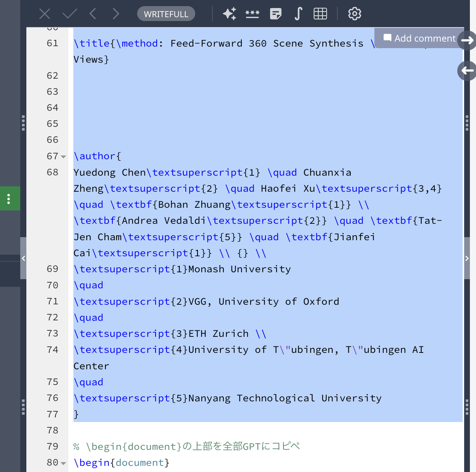Click \author{ on line 67

97,156
